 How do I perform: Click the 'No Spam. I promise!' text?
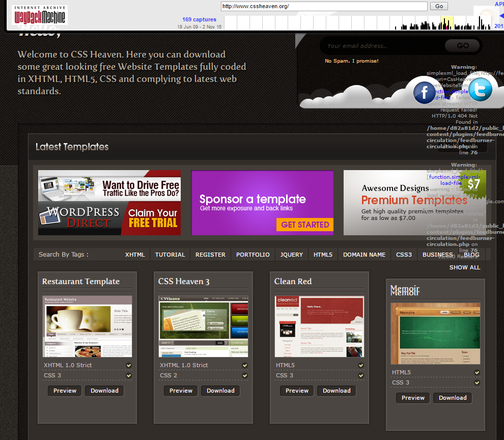click(x=352, y=61)
